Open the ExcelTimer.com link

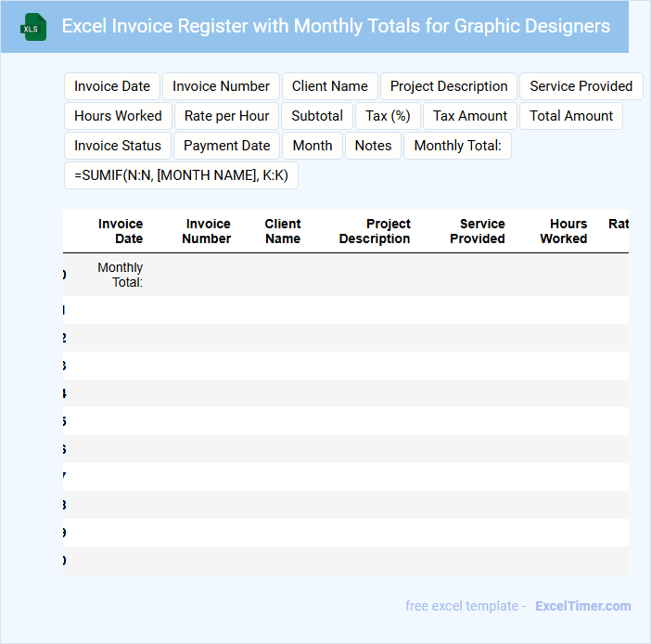tap(582, 606)
